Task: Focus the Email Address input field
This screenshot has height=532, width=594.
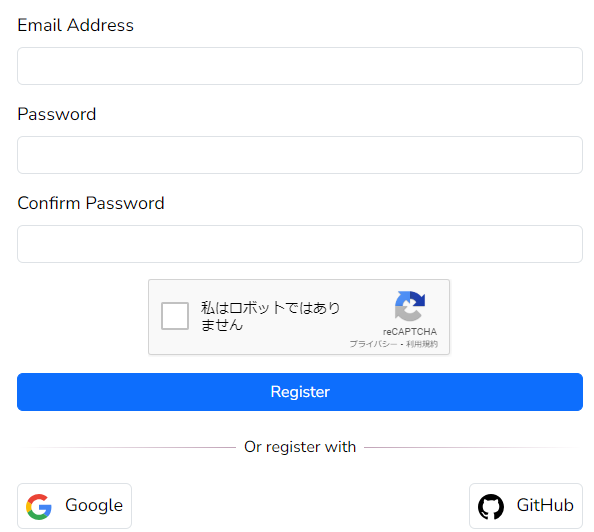Action: (x=300, y=66)
